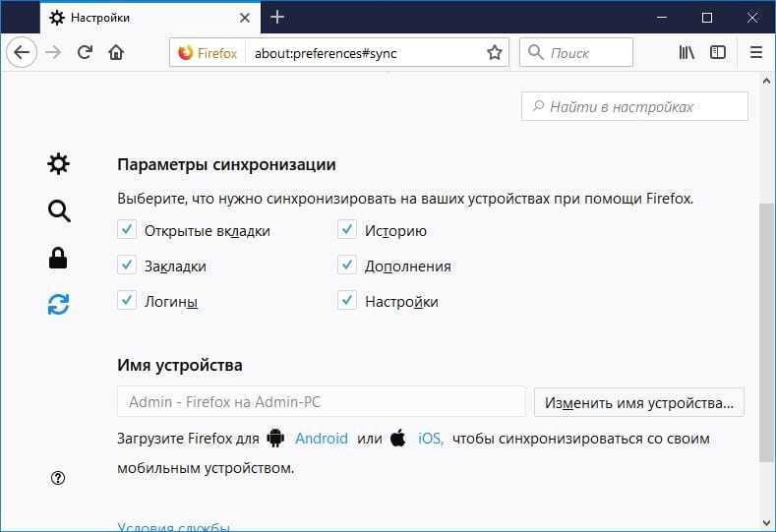This screenshot has height=532, width=776.
Task: Select the Sync category icon
Action: click(x=58, y=304)
